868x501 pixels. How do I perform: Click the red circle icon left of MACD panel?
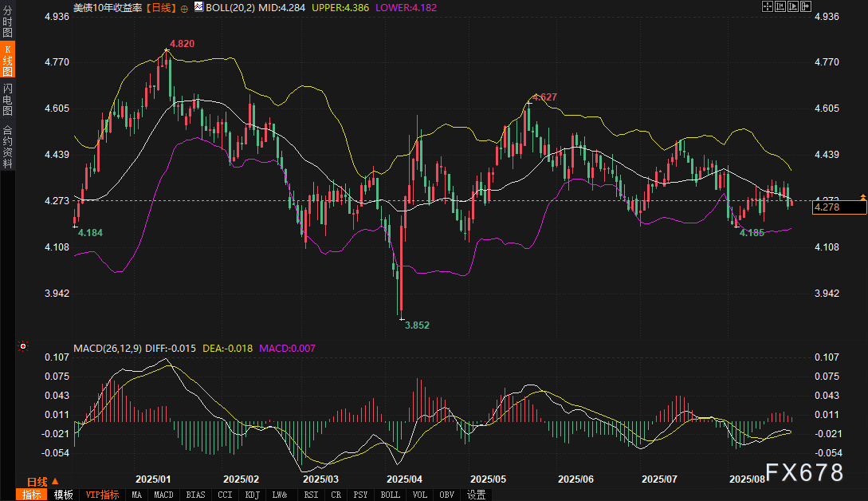22,347
